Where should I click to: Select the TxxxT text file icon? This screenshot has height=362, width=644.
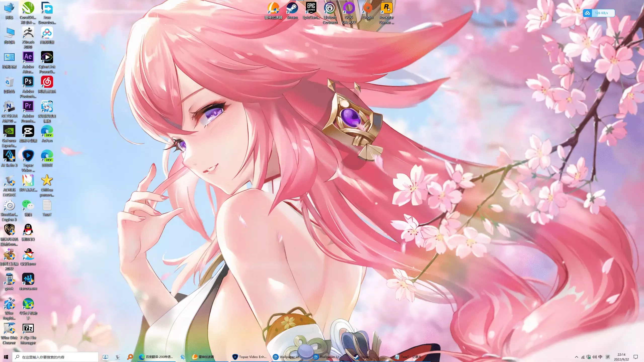(47, 208)
